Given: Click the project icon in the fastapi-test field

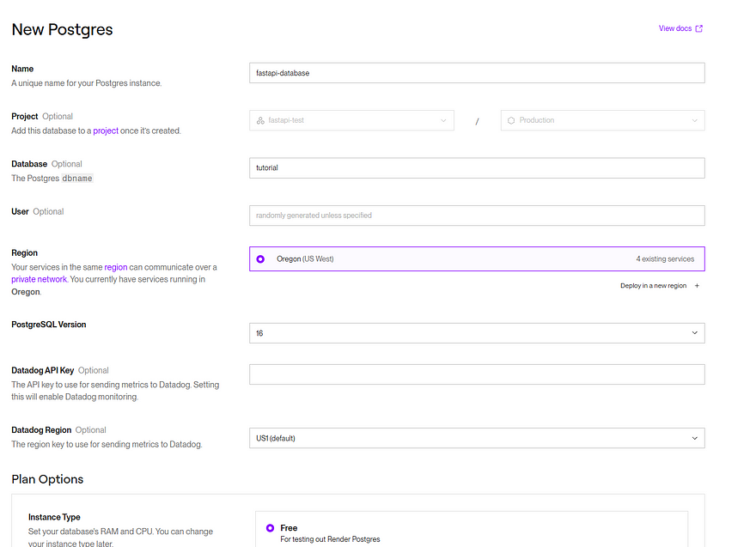Looking at the screenshot, I should 260,120.
